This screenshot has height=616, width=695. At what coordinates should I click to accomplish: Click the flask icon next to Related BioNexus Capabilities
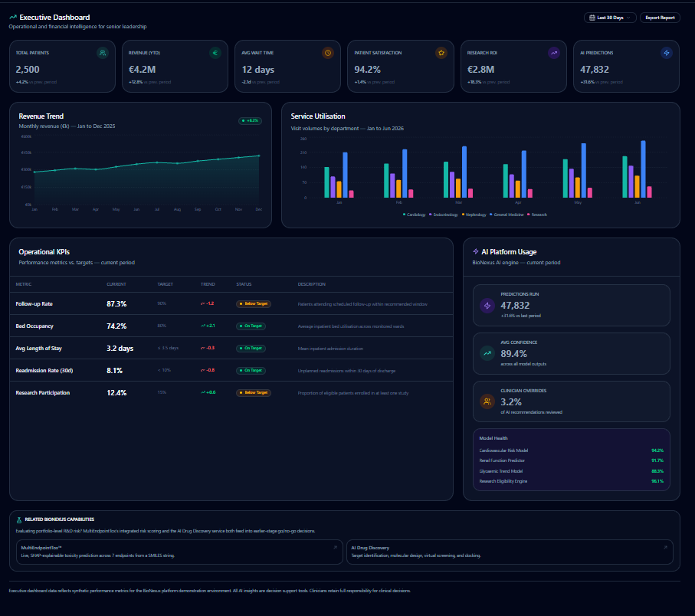19,519
